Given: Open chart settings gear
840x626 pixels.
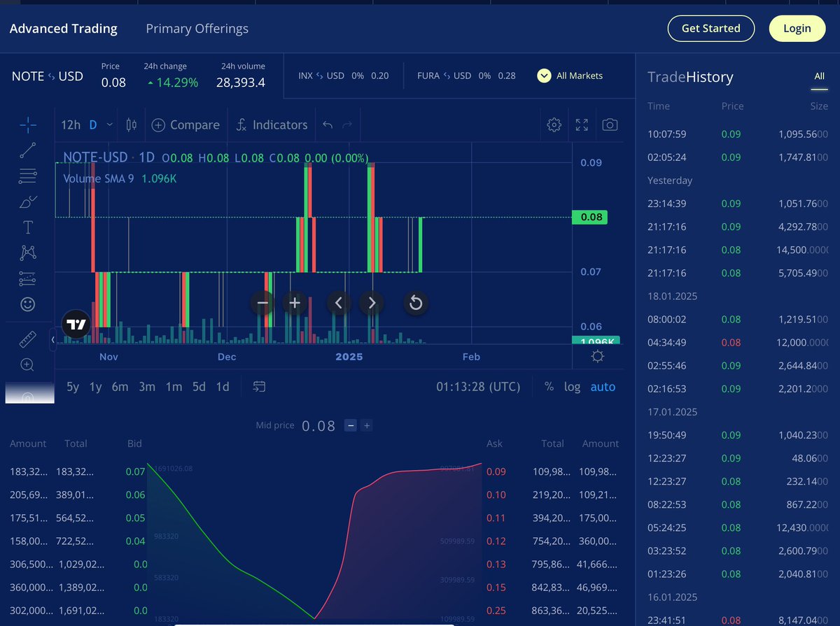Looking at the screenshot, I should click(x=554, y=125).
